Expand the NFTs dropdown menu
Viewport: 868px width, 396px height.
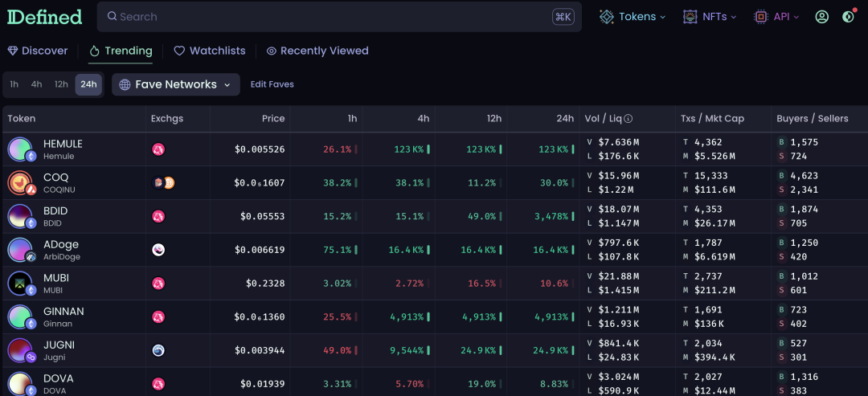tap(710, 17)
